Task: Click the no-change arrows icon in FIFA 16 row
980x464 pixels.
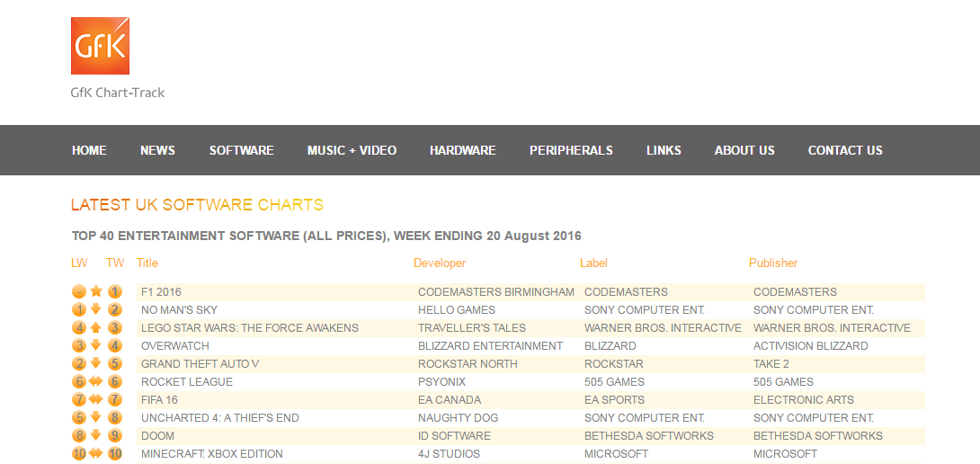Action: tap(96, 399)
